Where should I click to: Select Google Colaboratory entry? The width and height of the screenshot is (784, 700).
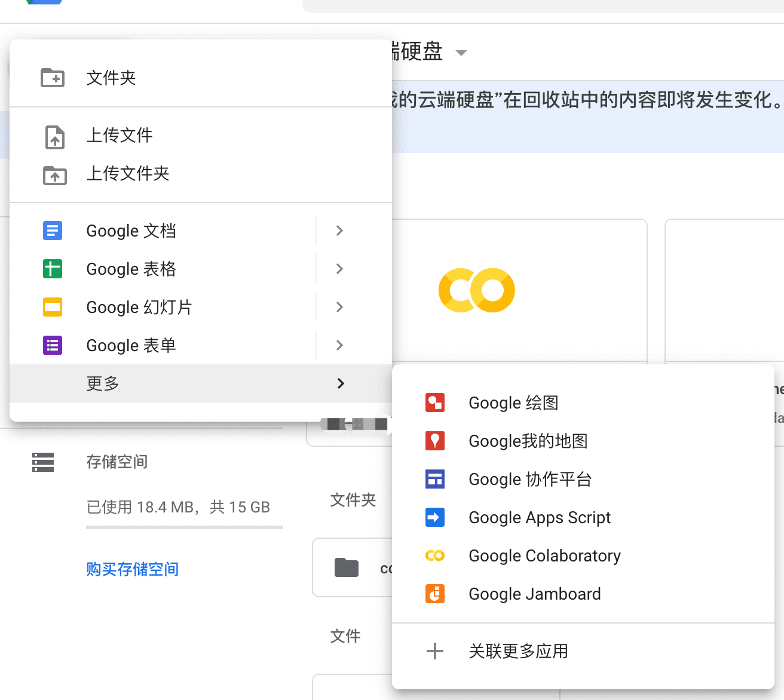[x=583, y=555]
